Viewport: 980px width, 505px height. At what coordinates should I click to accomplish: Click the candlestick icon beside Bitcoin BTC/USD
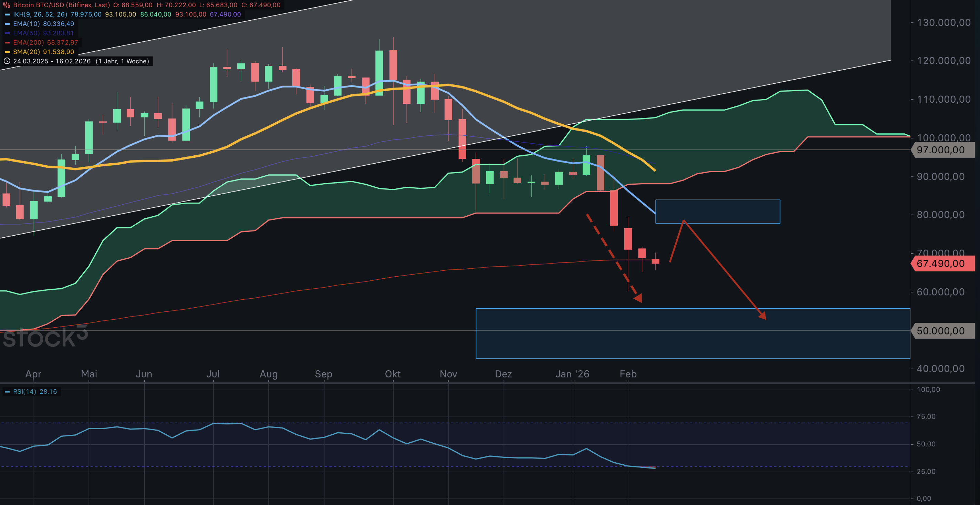7,5
